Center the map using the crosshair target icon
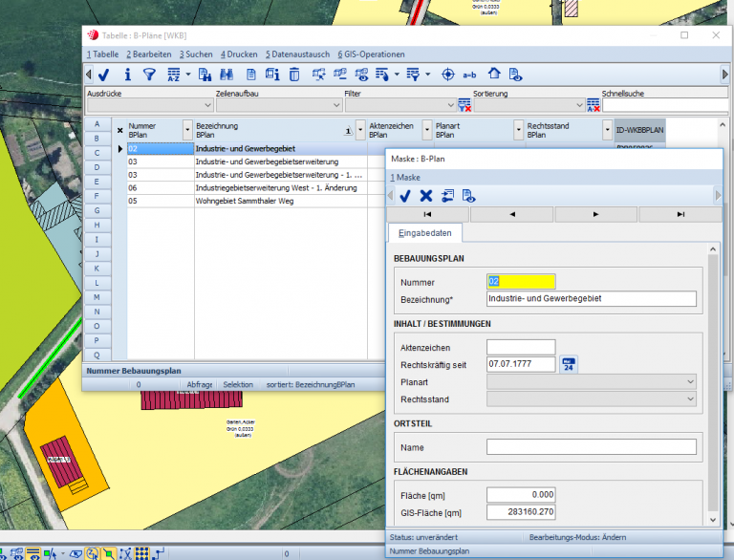The height and width of the screenshot is (560, 734). point(448,75)
